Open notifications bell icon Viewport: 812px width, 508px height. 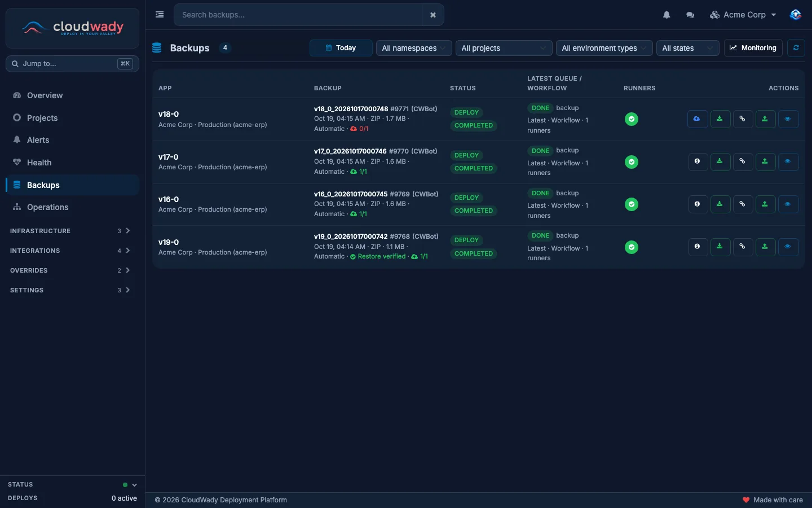coord(667,15)
